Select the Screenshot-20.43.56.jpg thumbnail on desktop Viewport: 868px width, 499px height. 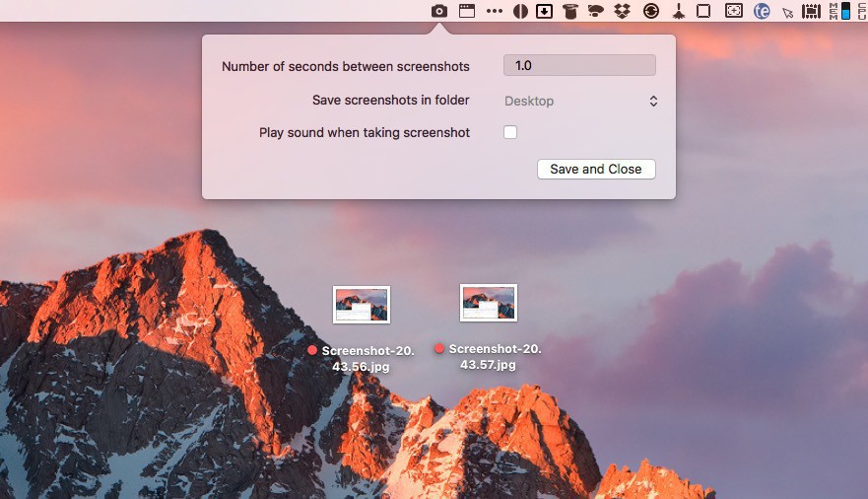(x=362, y=305)
